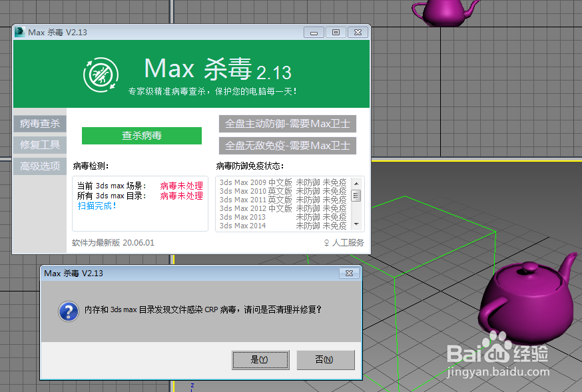Select the 3ds Max 2011 英文版 row
Viewport: 582px width, 392px height.
pyautogui.click(x=283, y=200)
